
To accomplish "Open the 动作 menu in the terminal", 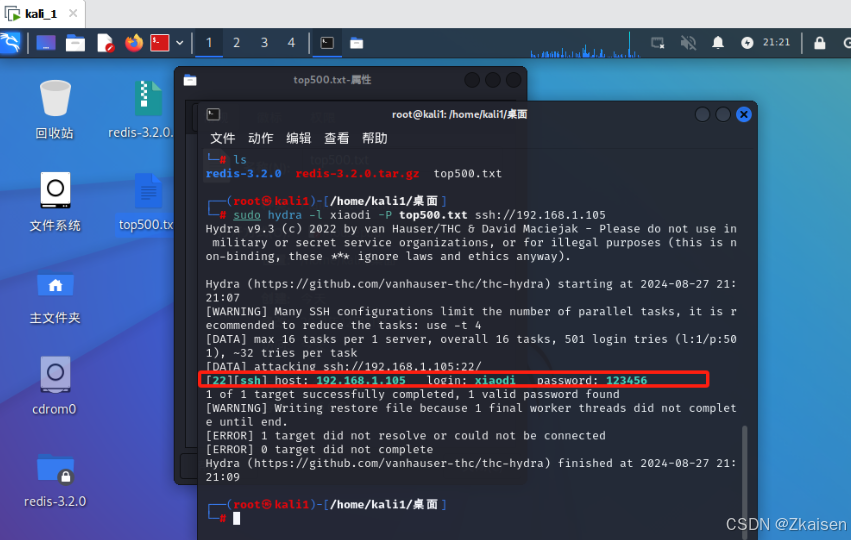I will (261, 138).
